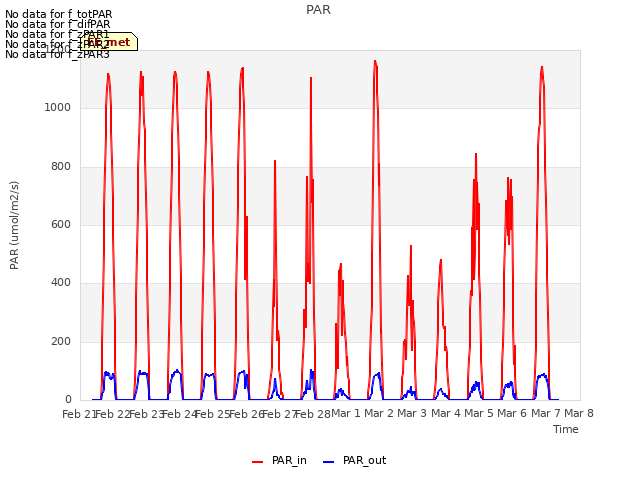Click the Mar 5 x-axis label
Viewport: 640px width, 480px height.
tap(479, 413)
